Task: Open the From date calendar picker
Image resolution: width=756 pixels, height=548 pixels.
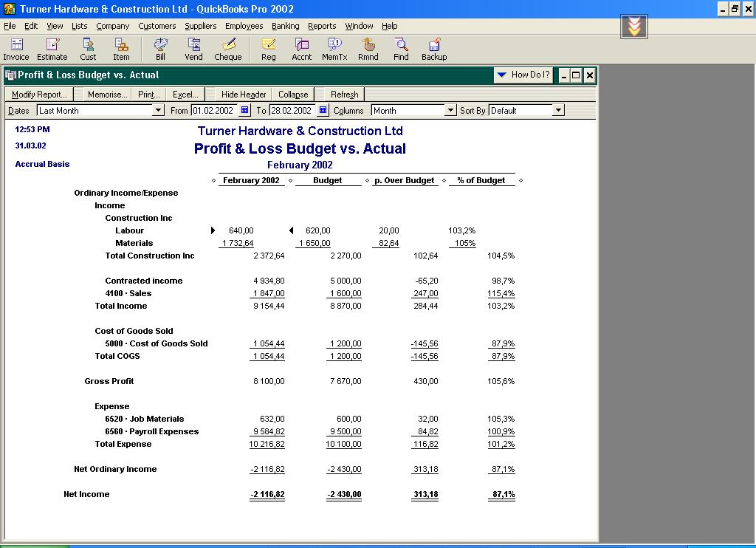Action: click(x=245, y=111)
